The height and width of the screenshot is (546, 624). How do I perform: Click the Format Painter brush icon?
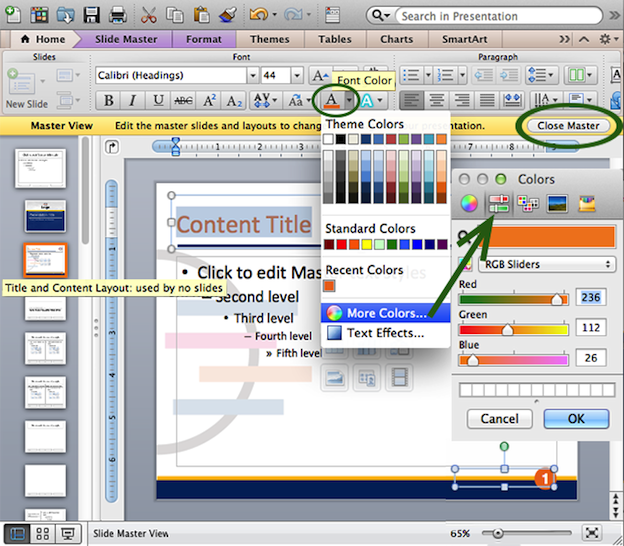(226, 15)
